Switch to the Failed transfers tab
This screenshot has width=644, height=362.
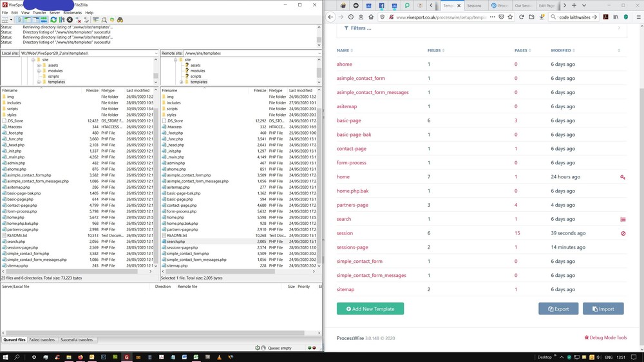43,339
